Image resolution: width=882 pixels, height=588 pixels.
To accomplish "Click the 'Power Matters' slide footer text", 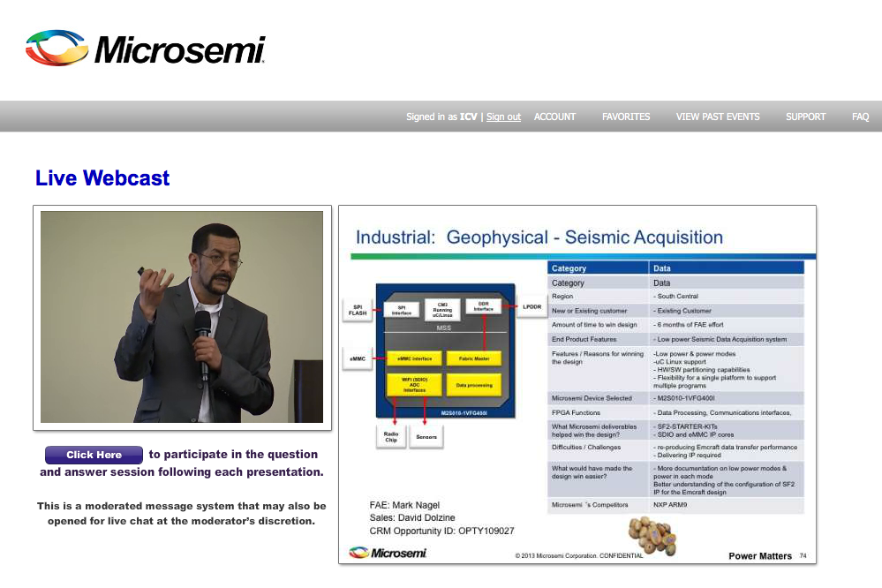I will coord(760,556).
